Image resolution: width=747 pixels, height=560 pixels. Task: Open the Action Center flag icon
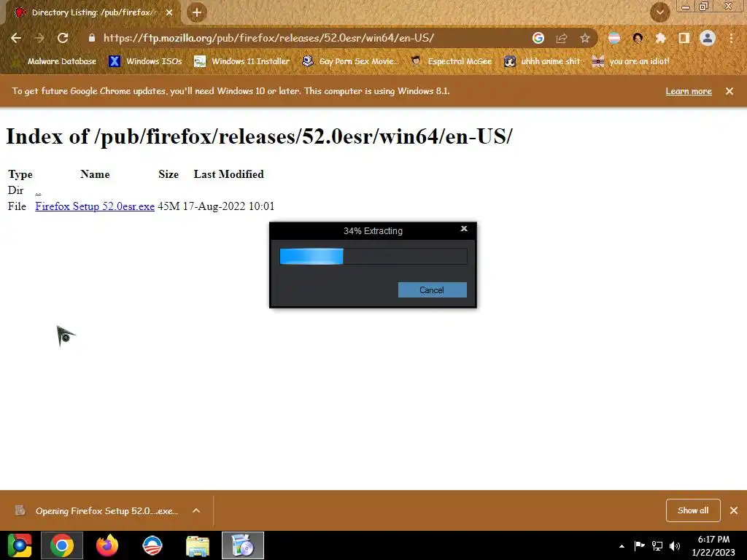click(x=639, y=545)
